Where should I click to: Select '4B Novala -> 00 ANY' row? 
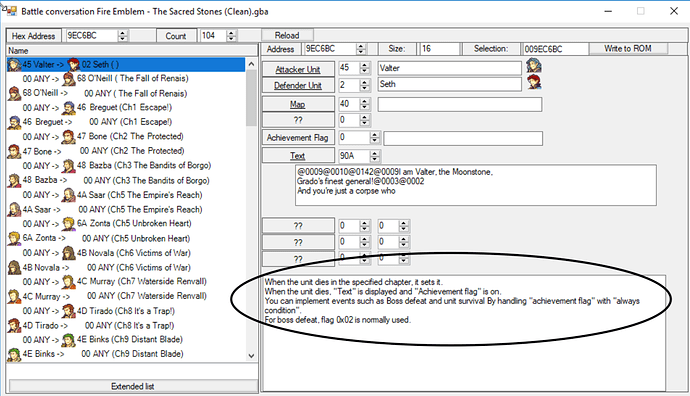click(126, 268)
